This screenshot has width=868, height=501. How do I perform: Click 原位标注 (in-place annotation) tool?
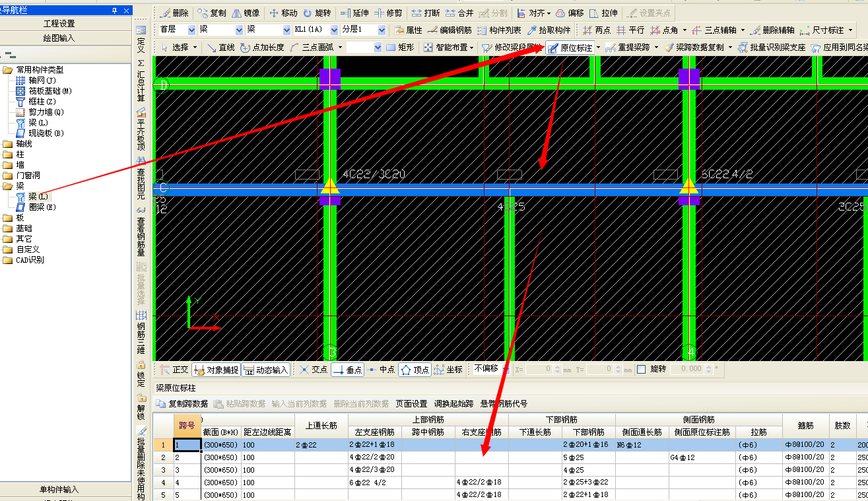click(570, 48)
